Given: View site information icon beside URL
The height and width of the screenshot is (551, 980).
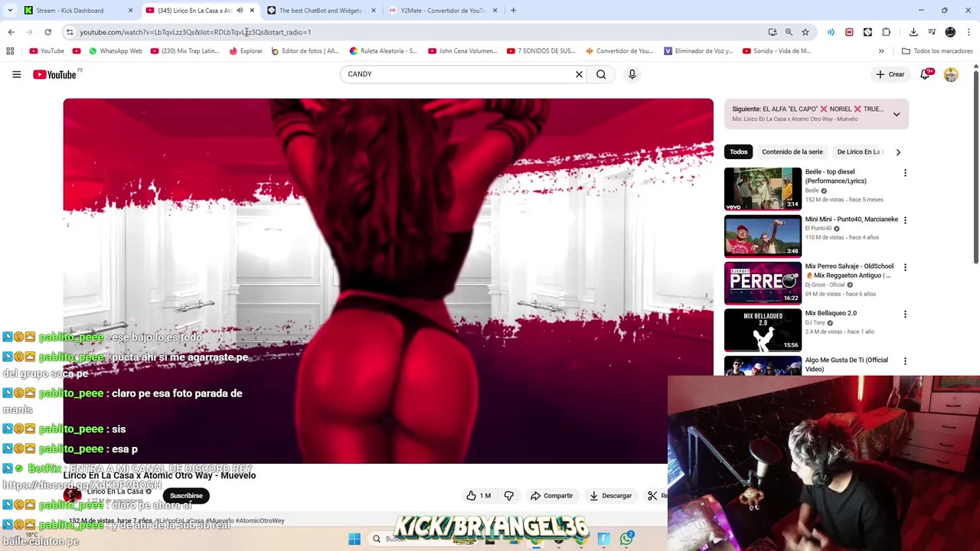Looking at the screenshot, I should [x=70, y=32].
